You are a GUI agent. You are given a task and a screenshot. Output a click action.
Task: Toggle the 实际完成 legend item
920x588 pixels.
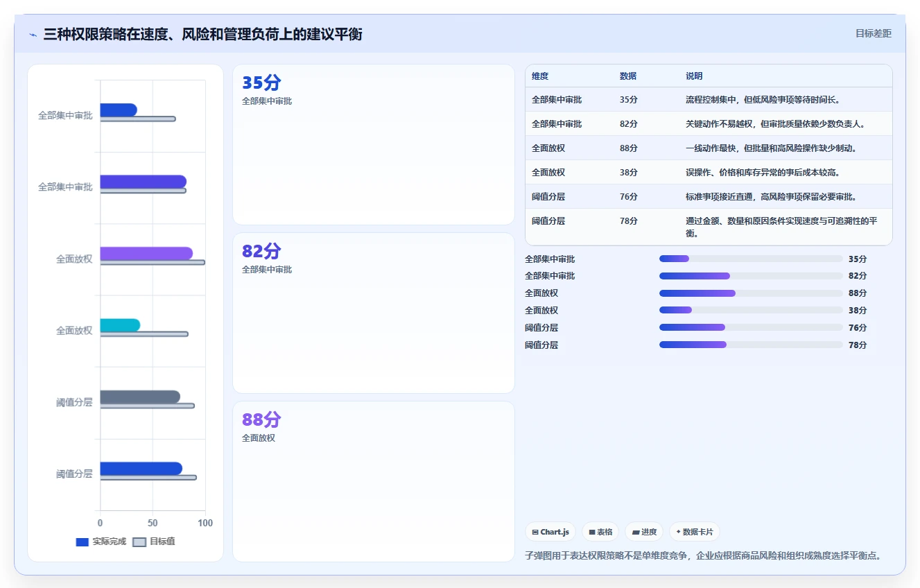point(101,542)
